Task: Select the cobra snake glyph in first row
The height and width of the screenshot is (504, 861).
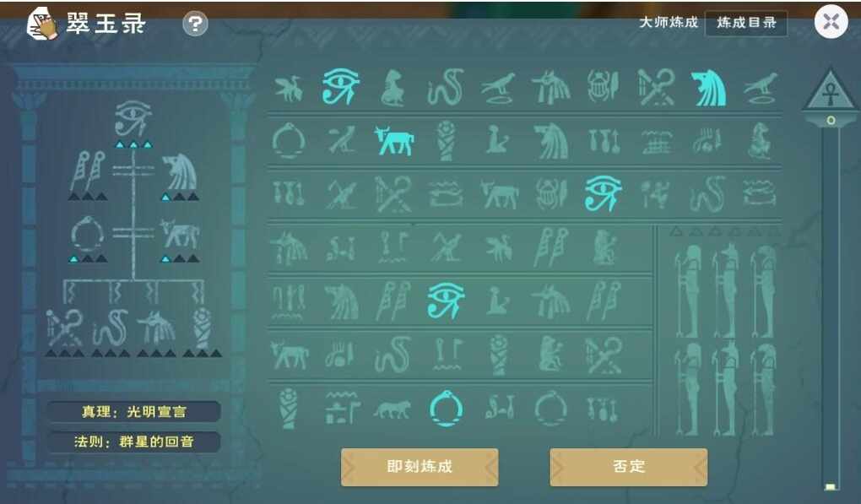Action: pos(446,87)
